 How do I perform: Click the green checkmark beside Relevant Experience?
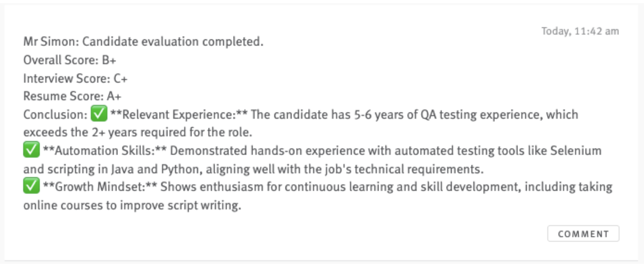[x=99, y=114]
